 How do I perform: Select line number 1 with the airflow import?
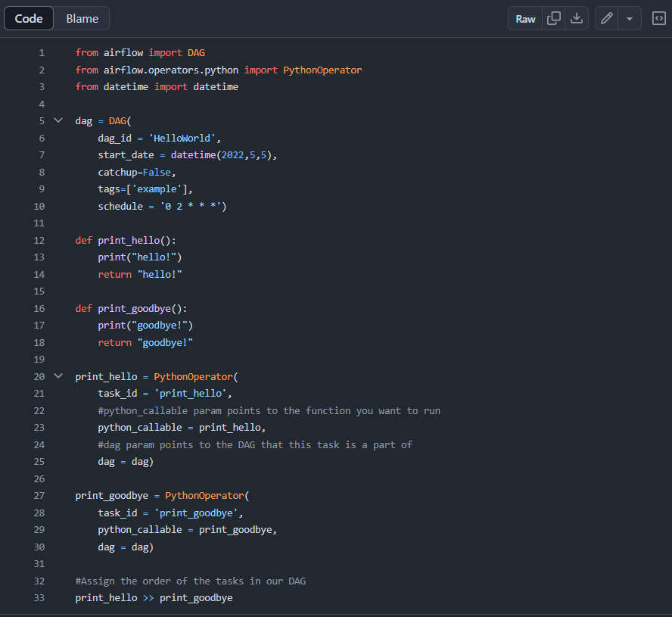(42, 52)
